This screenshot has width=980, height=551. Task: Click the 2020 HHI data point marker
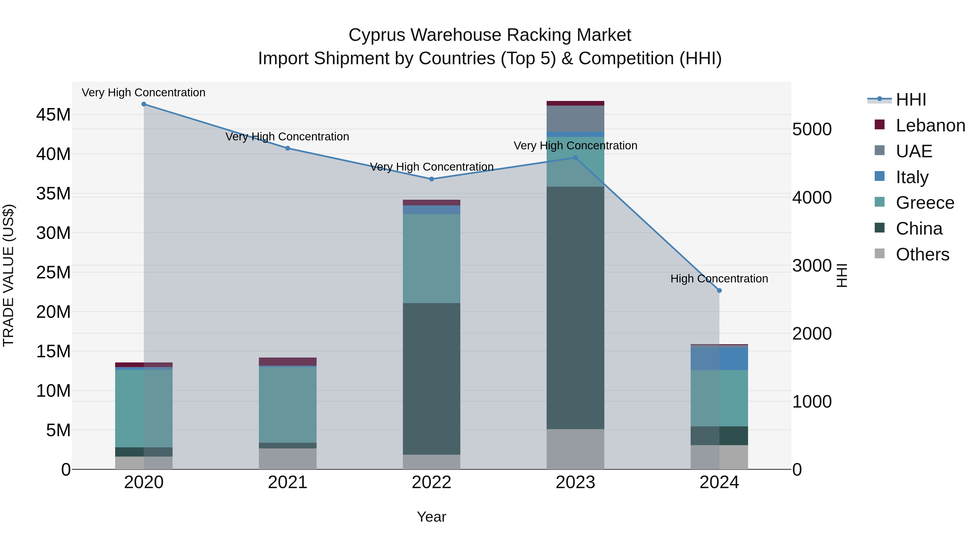[144, 104]
